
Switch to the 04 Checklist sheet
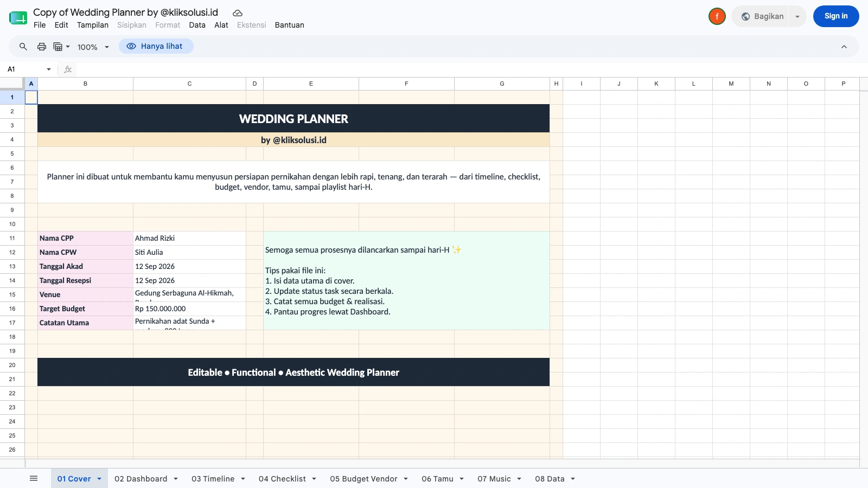pos(283,479)
